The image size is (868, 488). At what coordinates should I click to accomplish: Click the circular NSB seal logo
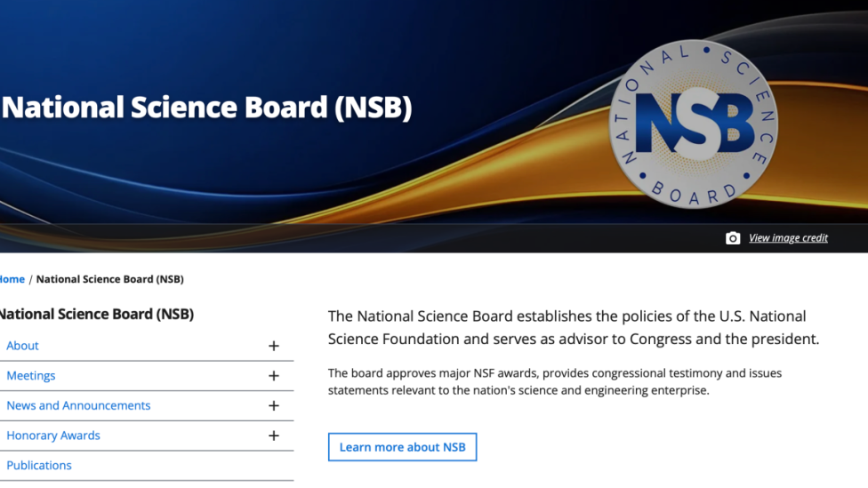tap(694, 124)
